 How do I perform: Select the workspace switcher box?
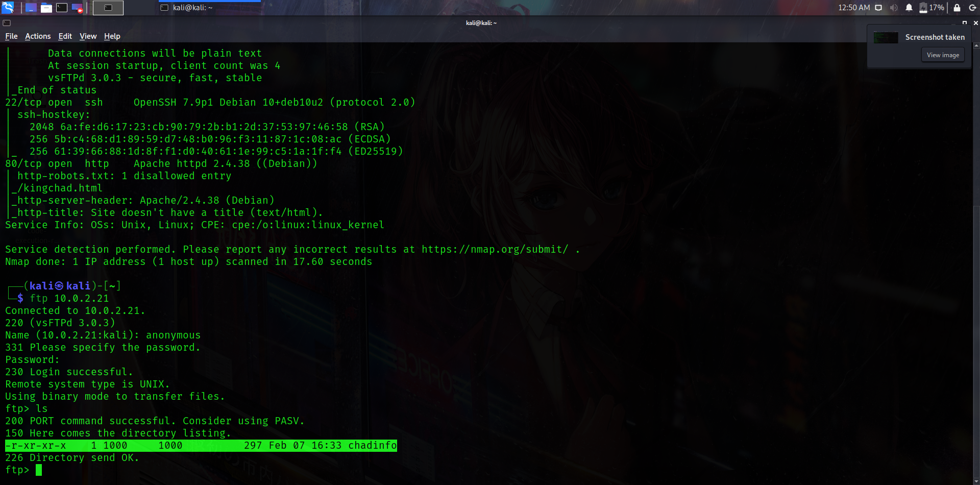coord(108,8)
